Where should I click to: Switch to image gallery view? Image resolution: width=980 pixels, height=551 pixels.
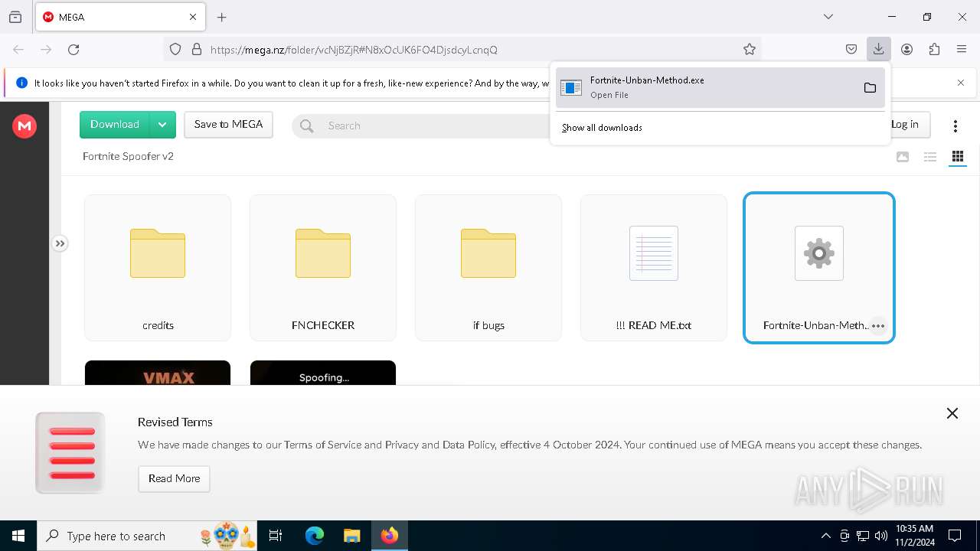(x=903, y=157)
